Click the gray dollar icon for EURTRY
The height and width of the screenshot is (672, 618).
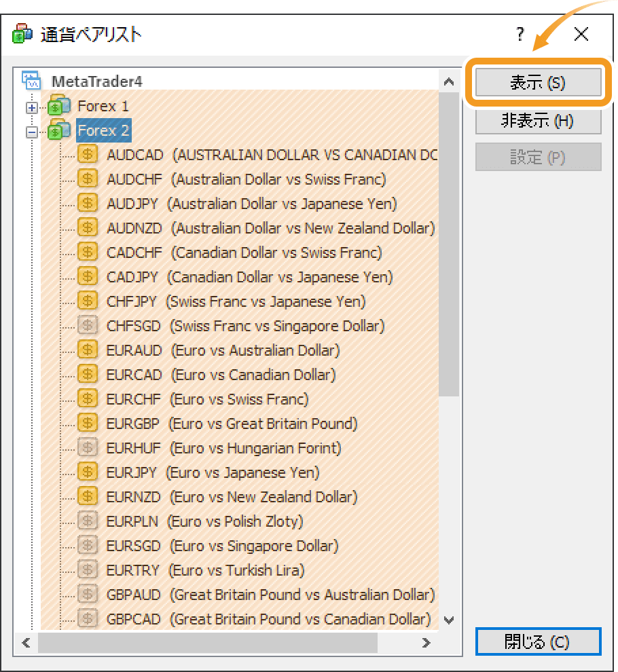click(x=88, y=570)
